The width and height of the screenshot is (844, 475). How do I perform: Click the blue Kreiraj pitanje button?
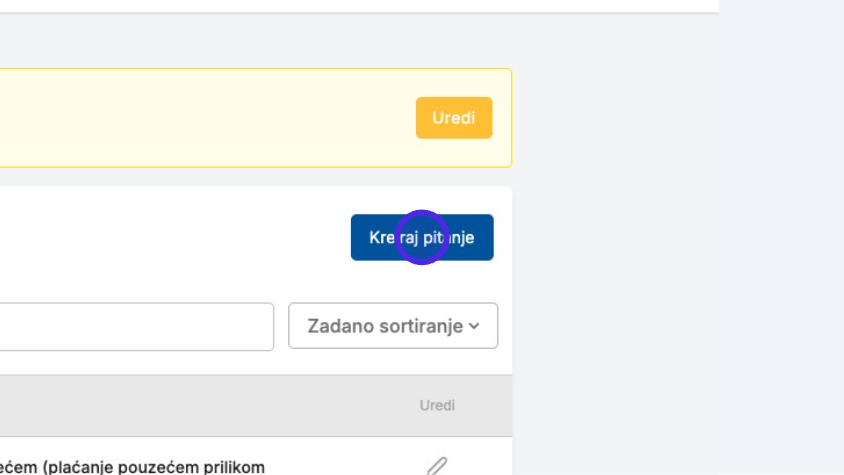(x=422, y=238)
